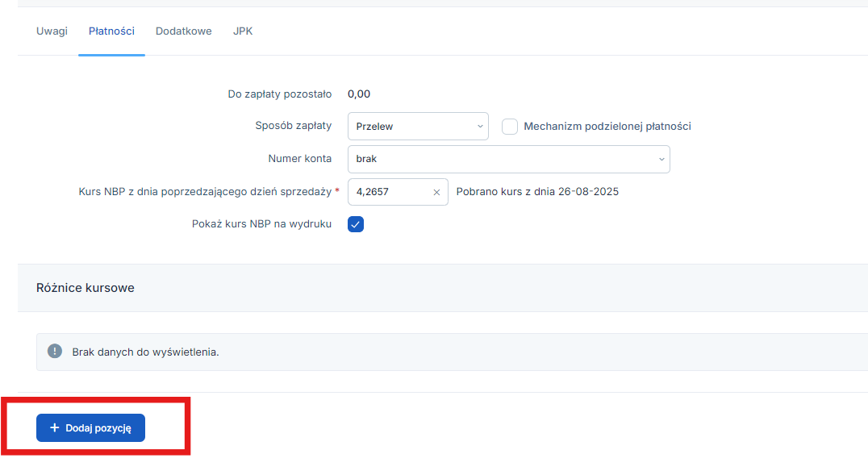868x475 pixels.
Task: Click the Dodaj pozycję button
Action: point(91,428)
